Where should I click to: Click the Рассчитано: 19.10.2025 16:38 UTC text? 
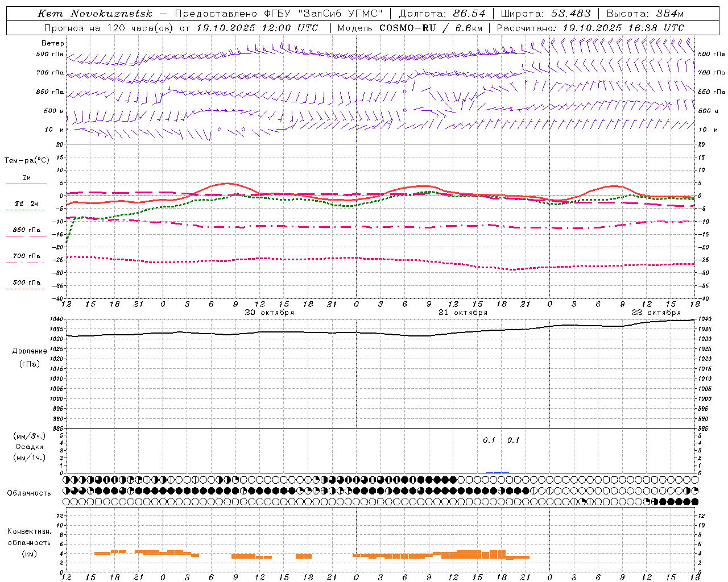590,28
